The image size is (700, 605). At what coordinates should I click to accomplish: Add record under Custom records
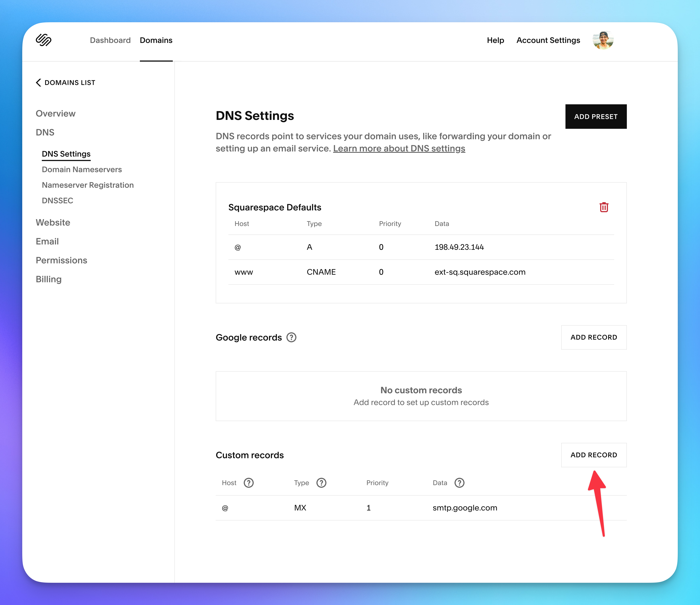point(593,455)
